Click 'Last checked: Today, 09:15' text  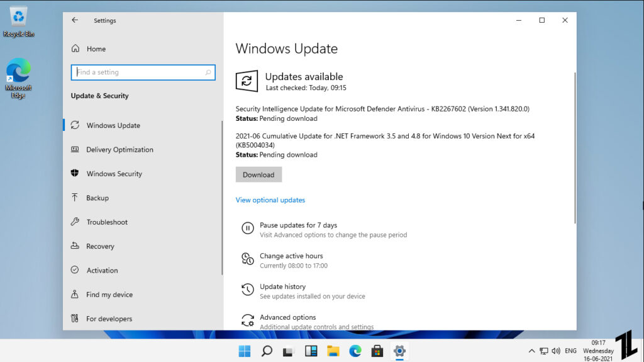[x=306, y=88]
